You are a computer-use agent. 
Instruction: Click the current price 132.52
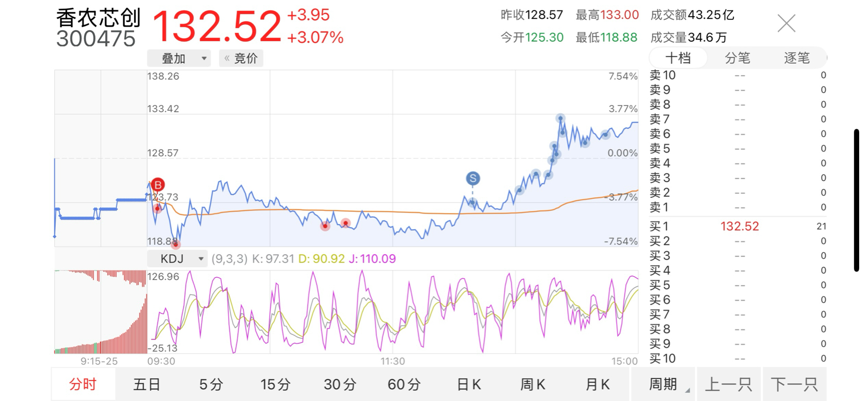(217, 27)
